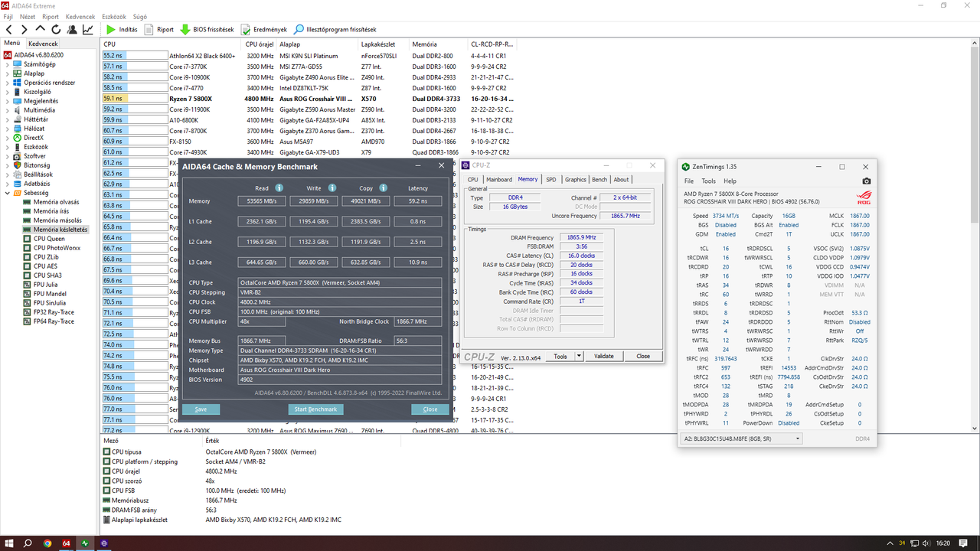Open ZenTimings Help menu
Viewport: 980px width, 551px height.
(x=730, y=181)
